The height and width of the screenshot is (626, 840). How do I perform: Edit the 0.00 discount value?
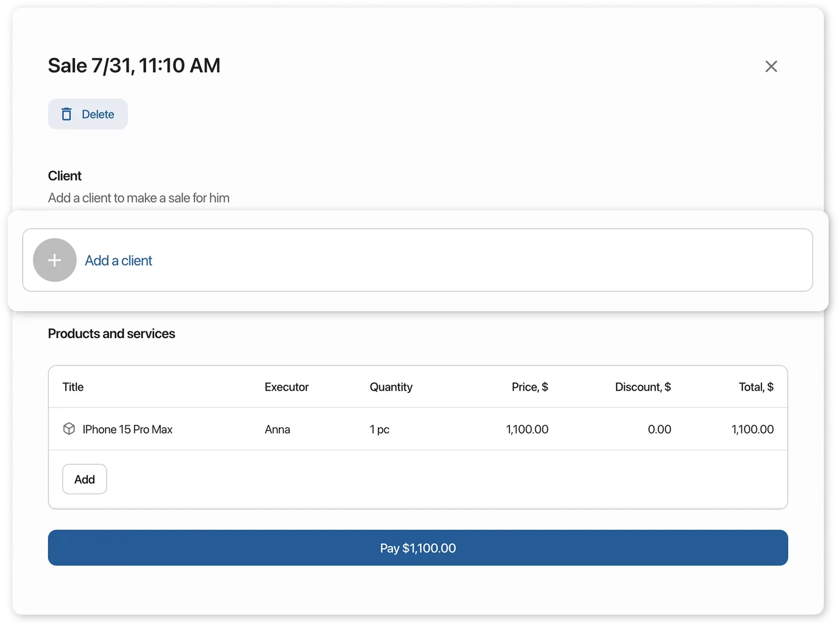pyautogui.click(x=659, y=429)
